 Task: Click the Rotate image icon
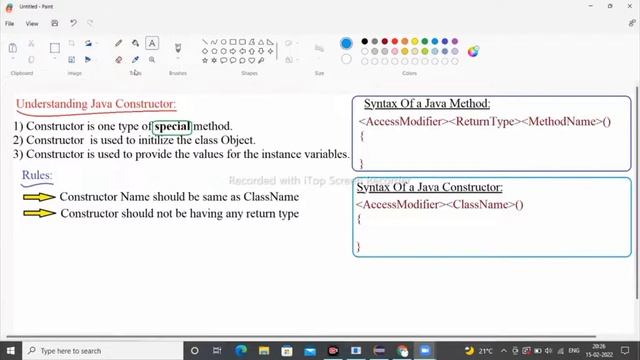(88, 43)
